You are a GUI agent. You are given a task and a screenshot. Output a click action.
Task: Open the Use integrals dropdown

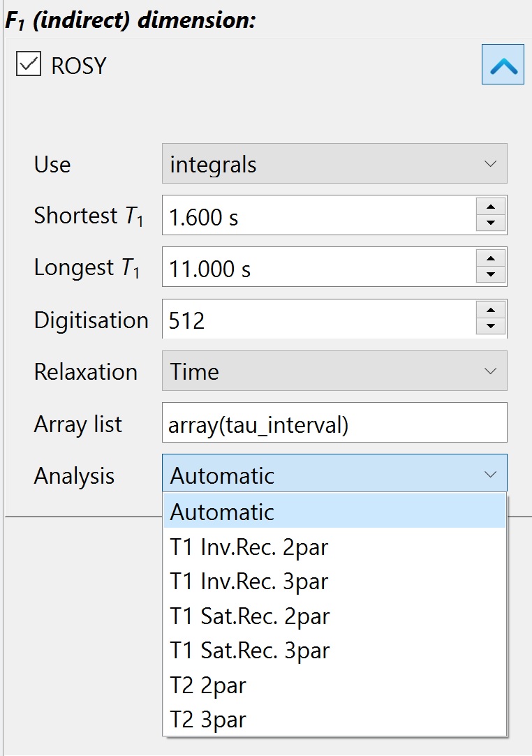334,165
